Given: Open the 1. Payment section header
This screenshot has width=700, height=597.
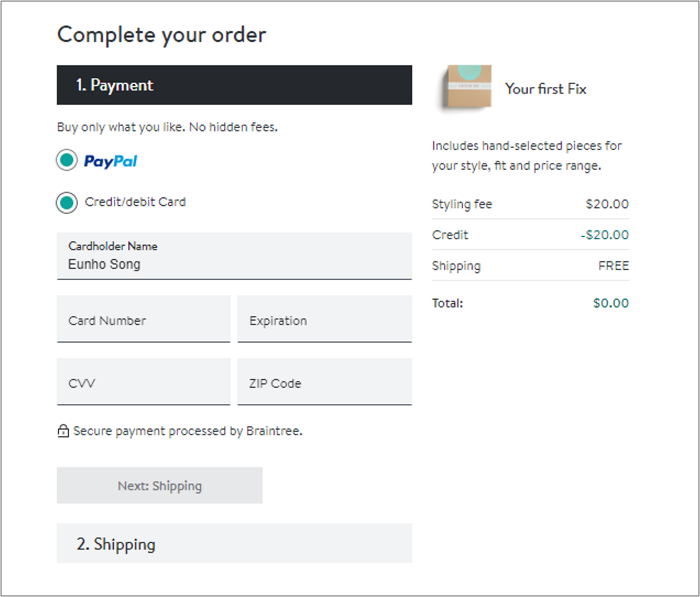Looking at the screenshot, I should 234,85.
